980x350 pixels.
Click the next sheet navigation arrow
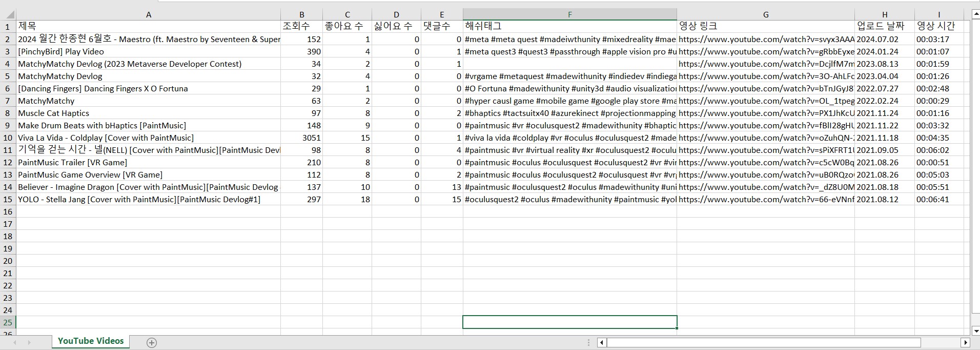click(29, 342)
